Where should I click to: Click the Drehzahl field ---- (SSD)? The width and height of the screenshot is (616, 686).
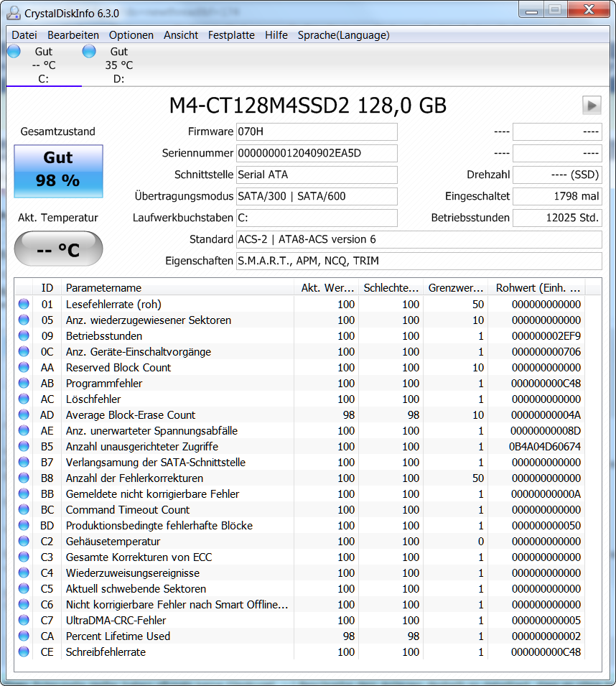point(557,175)
